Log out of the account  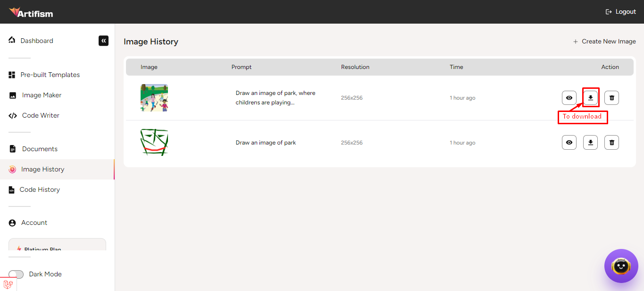click(620, 12)
